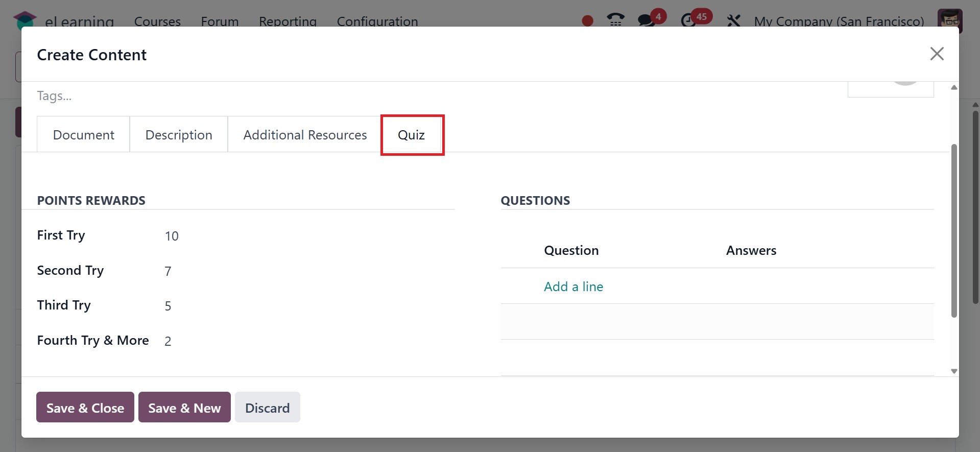Open the Configuration menu
980x452 pixels.
pyautogui.click(x=377, y=21)
